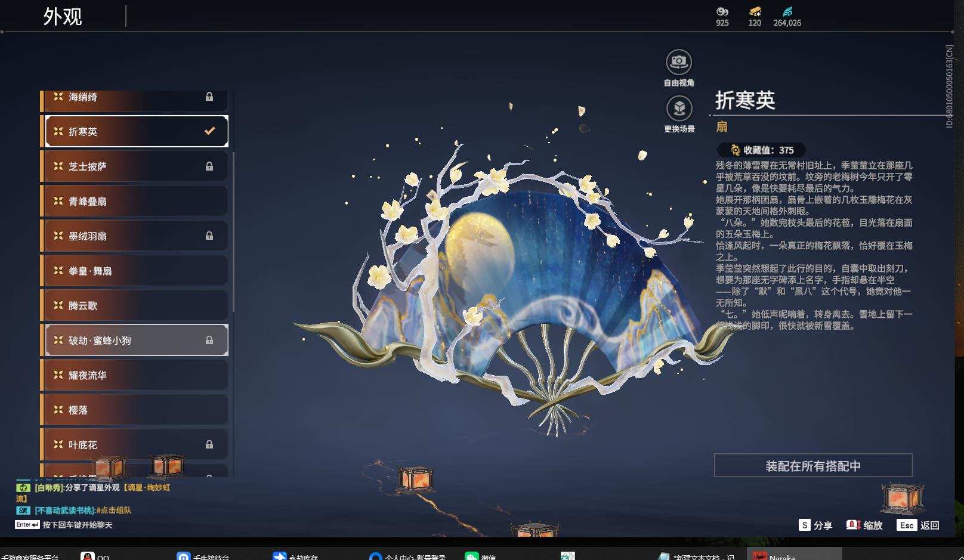
Task: Click 返回 to go back
Action: (930, 525)
